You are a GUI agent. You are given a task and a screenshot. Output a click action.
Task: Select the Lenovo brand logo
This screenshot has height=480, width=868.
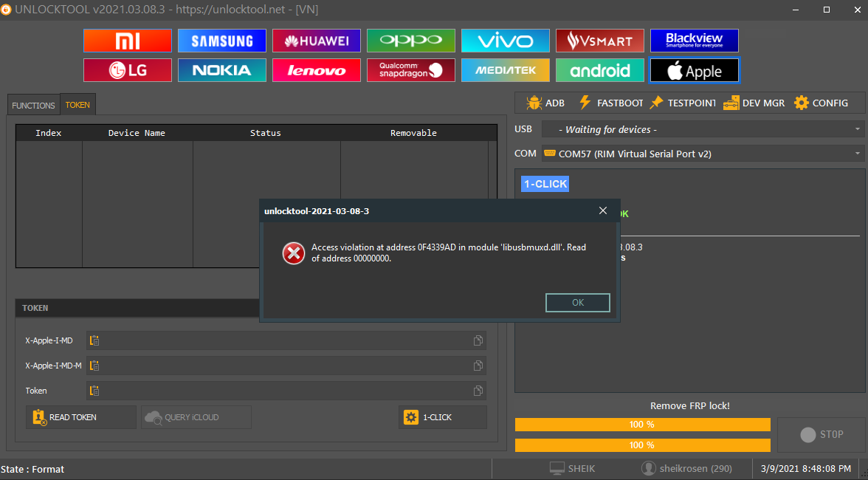point(317,70)
